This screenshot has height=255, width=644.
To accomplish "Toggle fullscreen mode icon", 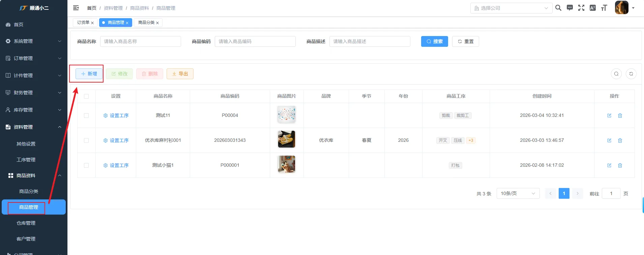I will pos(581,8).
